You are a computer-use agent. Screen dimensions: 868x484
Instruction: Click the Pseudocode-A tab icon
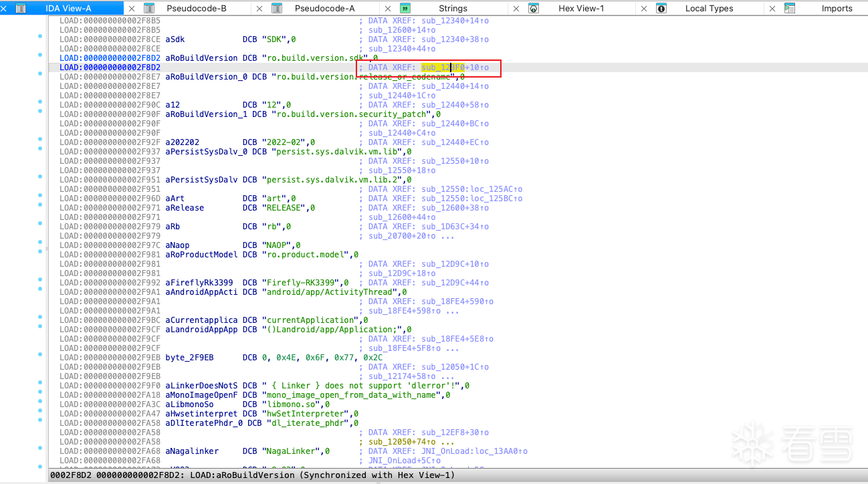(x=277, y=9)
